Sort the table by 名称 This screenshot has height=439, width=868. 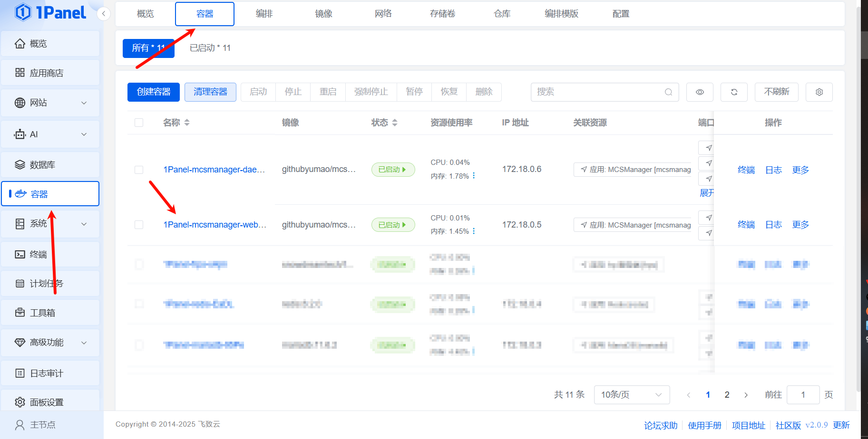coord(187,123)
